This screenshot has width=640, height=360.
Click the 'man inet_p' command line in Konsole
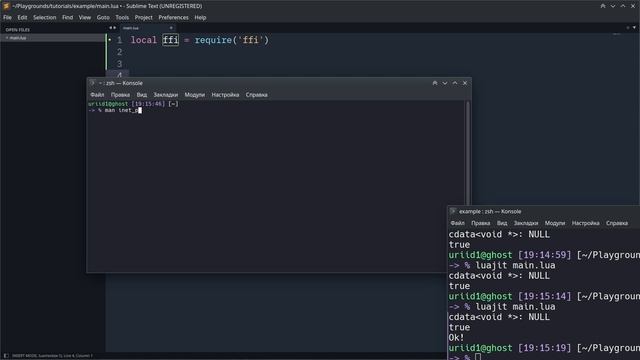click(x=115, y=110)
